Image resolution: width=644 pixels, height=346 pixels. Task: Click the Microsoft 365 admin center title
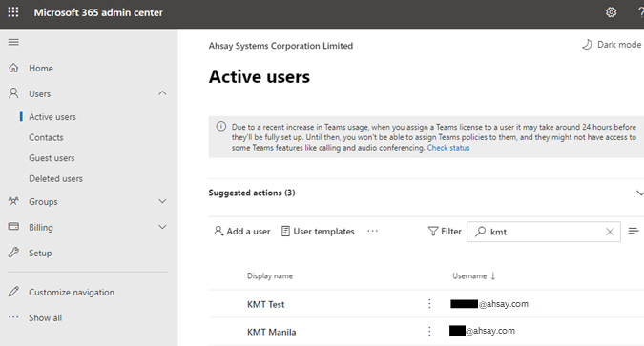click(x=98, y=12)
